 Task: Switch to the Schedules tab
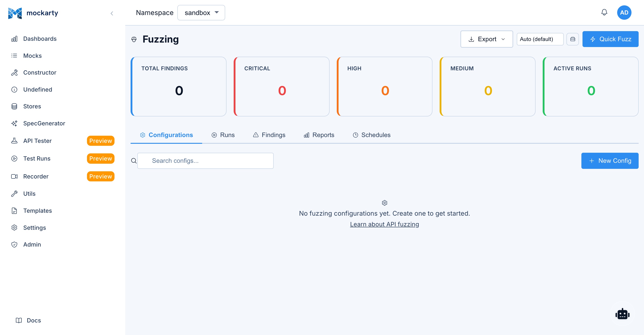(x=371, y=135)
